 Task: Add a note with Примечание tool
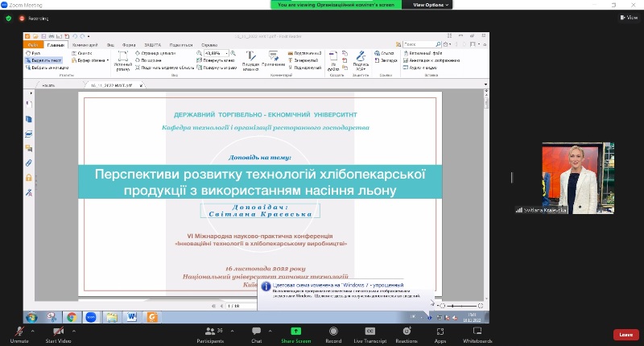click(x=273, y=59)
